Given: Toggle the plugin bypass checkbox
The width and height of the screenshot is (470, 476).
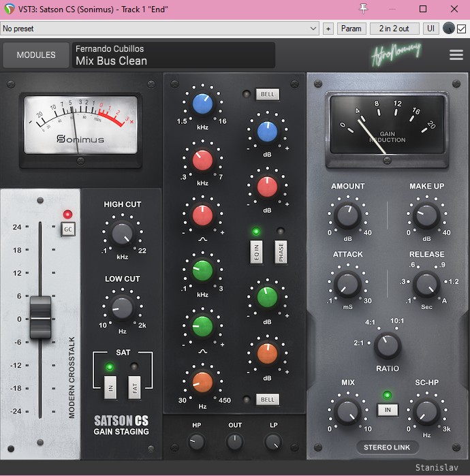Looking at the screenshot, I should pyautogui.click(x=461, y=29).
